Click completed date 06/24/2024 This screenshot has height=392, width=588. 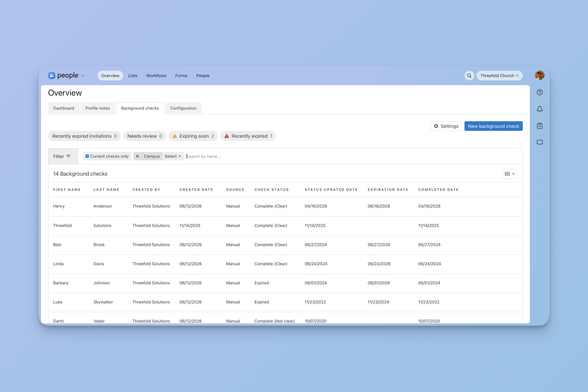[x=429, y=264]
